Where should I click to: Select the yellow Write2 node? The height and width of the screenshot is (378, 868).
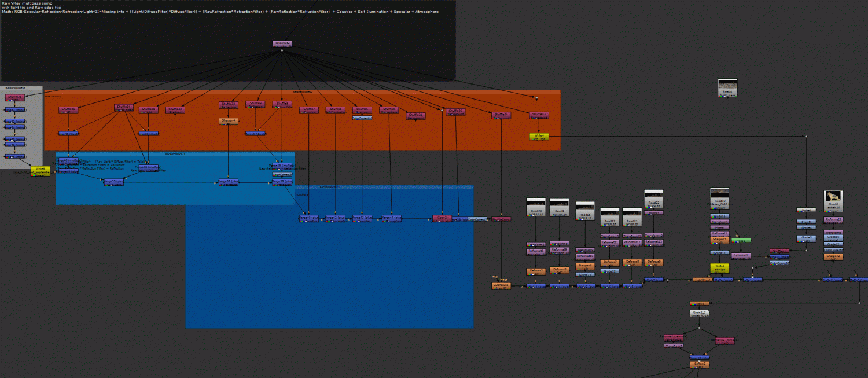click(719, 268)
